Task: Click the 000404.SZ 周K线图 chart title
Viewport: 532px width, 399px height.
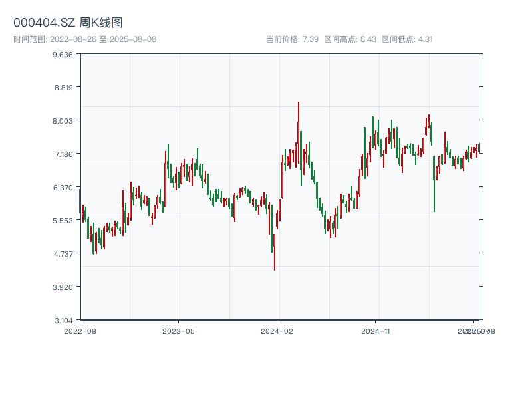Action: click(68, 23)
